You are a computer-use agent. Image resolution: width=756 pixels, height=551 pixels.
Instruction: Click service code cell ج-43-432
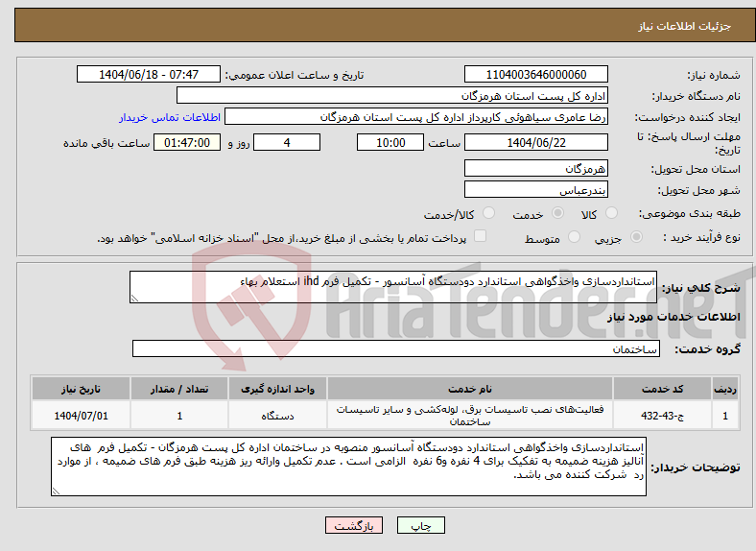663,415
